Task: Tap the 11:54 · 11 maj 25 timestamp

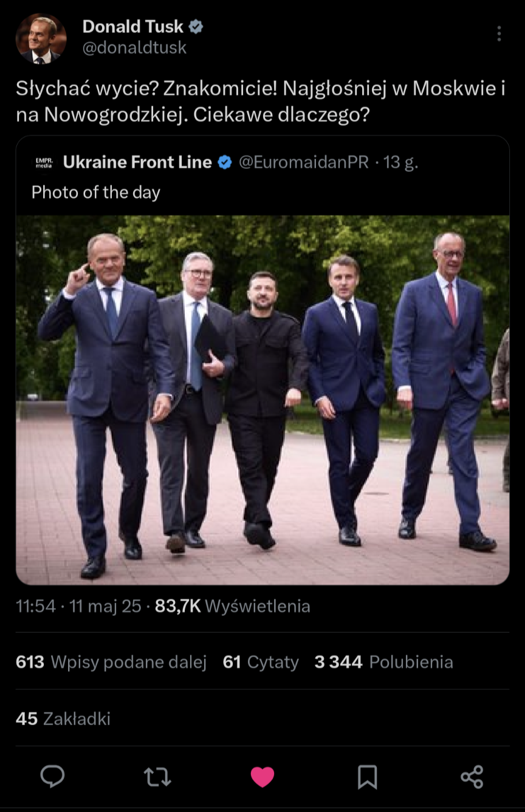Action: (78, 606)
